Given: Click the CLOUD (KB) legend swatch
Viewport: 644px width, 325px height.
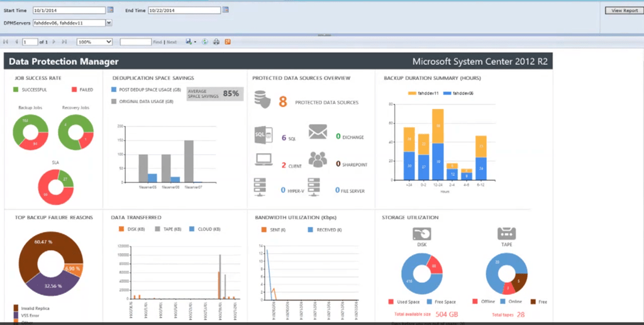Looking at the screenshot, I should click(x=192, y=229).
